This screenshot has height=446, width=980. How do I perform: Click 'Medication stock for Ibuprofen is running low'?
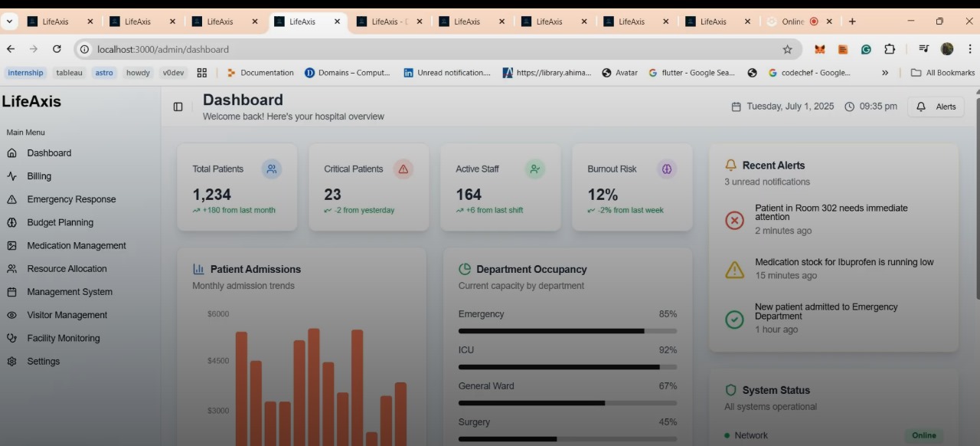[x=844, y=262]
